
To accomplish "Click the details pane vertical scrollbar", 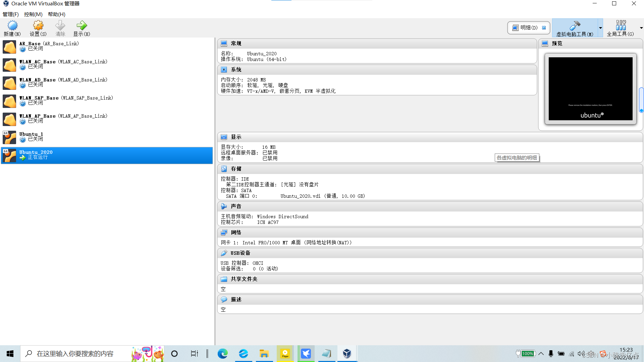I will [x=641, y=100].
